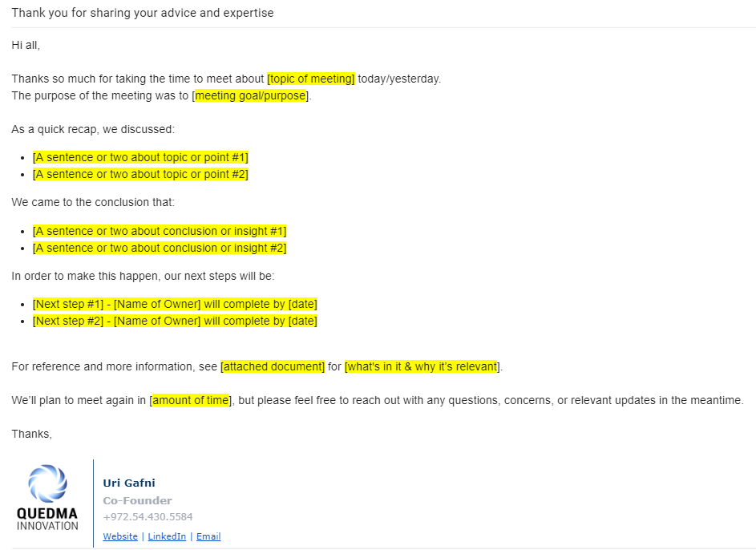
Task: Click the phone number +972.54.430.5584
Action: [x=148, y=517]
